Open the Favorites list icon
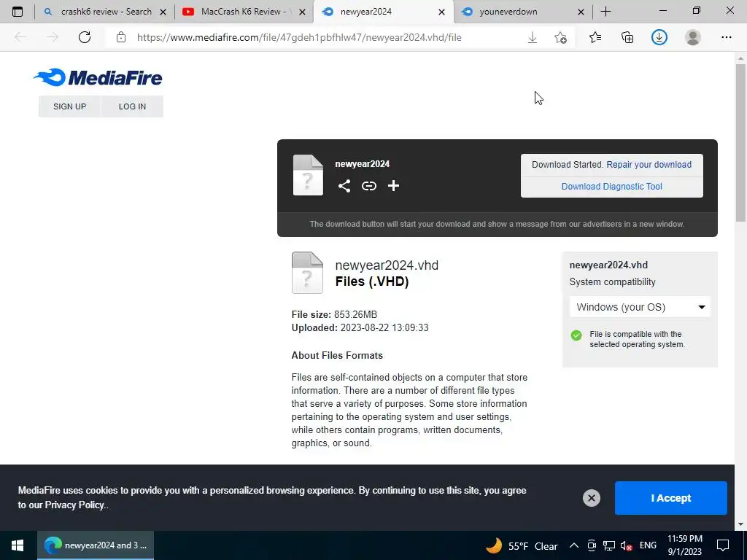Image resolution: width=747 pixels, height=560 pixels. coord(595,37)
